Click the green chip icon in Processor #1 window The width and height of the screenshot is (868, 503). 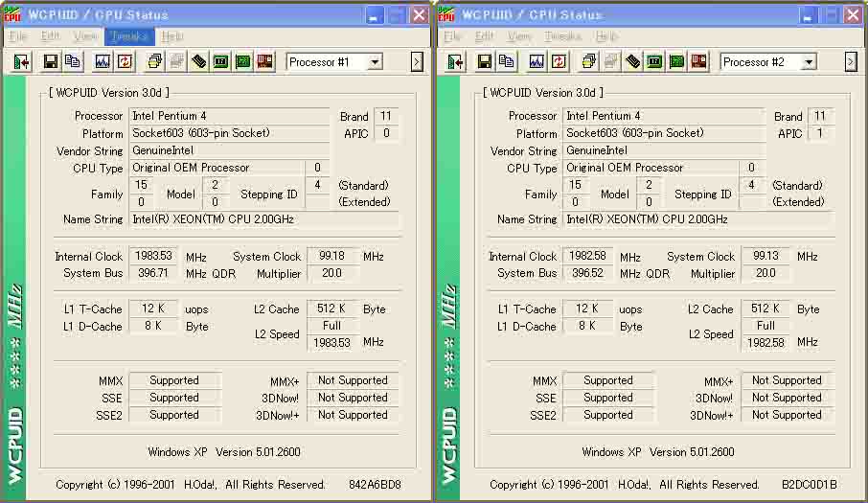click(x=221, y=61)
